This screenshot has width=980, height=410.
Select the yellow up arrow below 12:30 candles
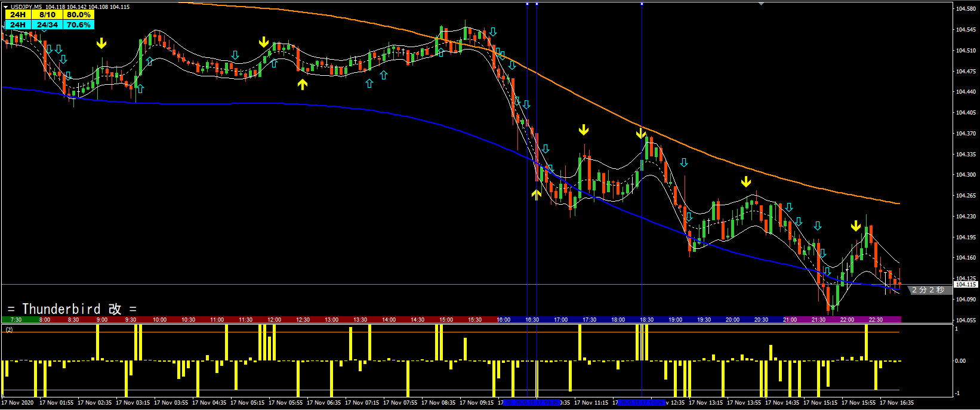click(x=303, y=84)
